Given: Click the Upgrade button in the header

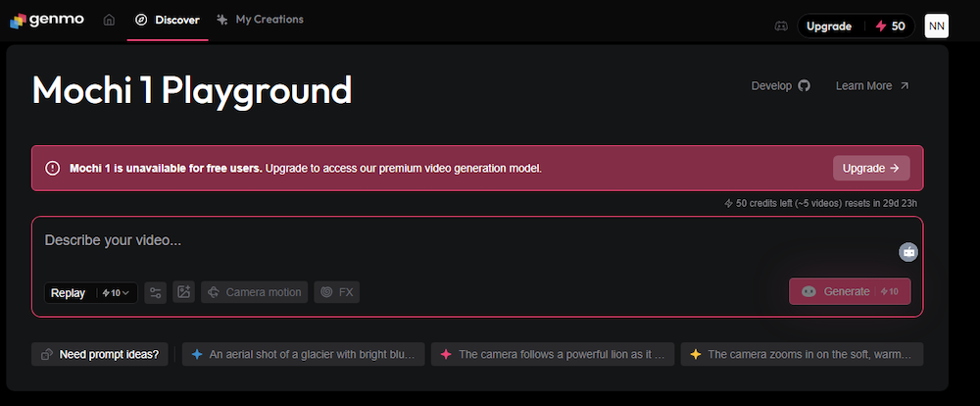Looking at the screenshot, I should click(x=829, y=26).
